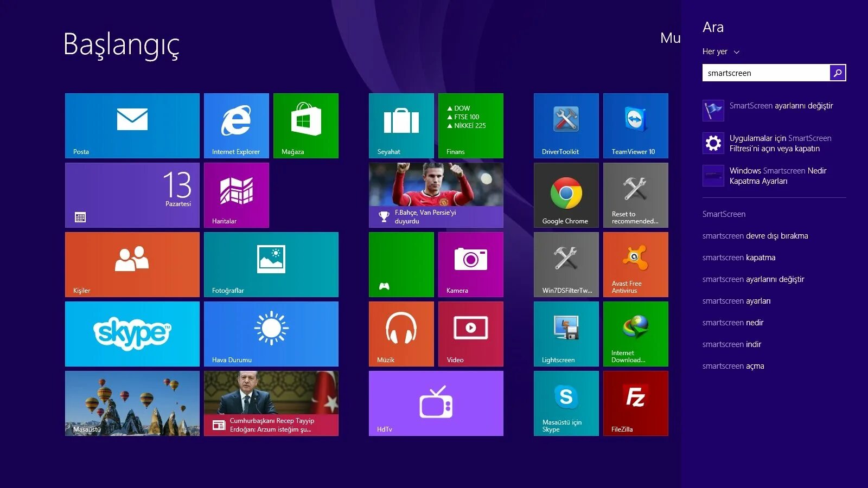
Task: Launch the HdTv tile
Action: tap(436, 403)
